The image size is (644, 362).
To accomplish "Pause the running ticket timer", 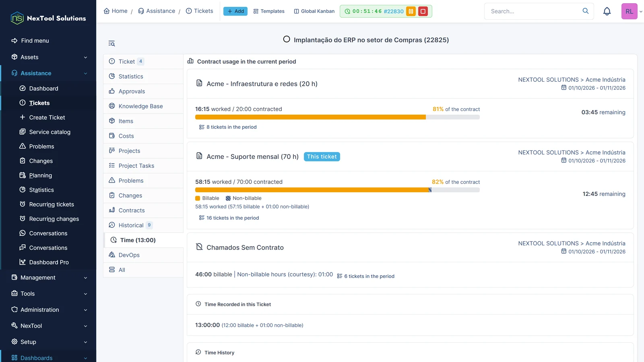I will tap(411, 11).
